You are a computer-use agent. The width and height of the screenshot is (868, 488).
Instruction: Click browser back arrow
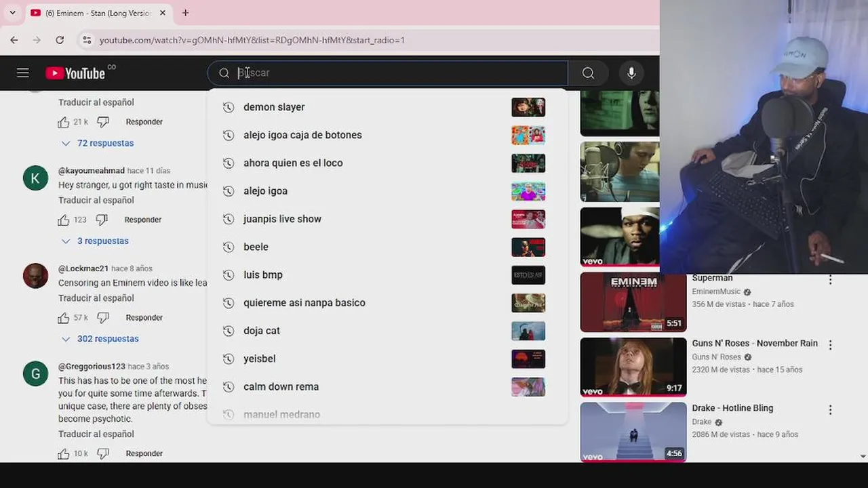point(14,40)
